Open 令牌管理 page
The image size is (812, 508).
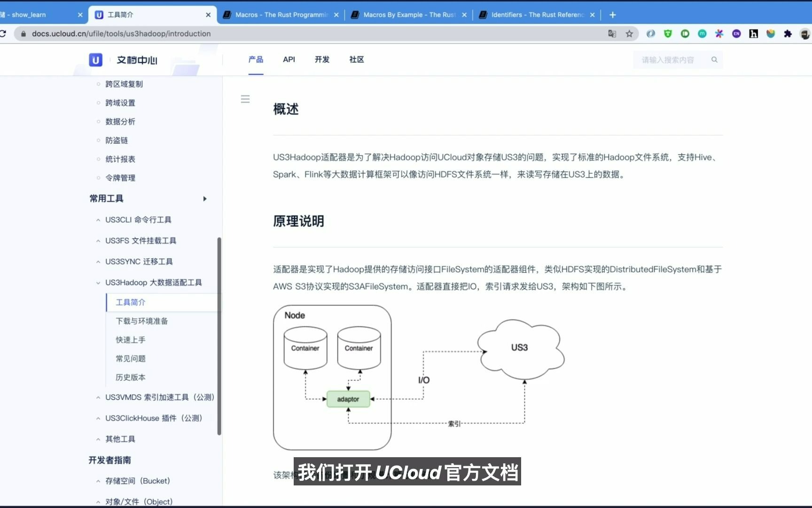click(120, 178)
